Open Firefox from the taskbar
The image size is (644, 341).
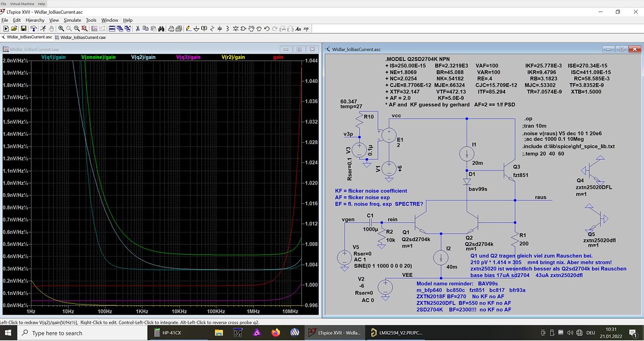coord(275,332)
